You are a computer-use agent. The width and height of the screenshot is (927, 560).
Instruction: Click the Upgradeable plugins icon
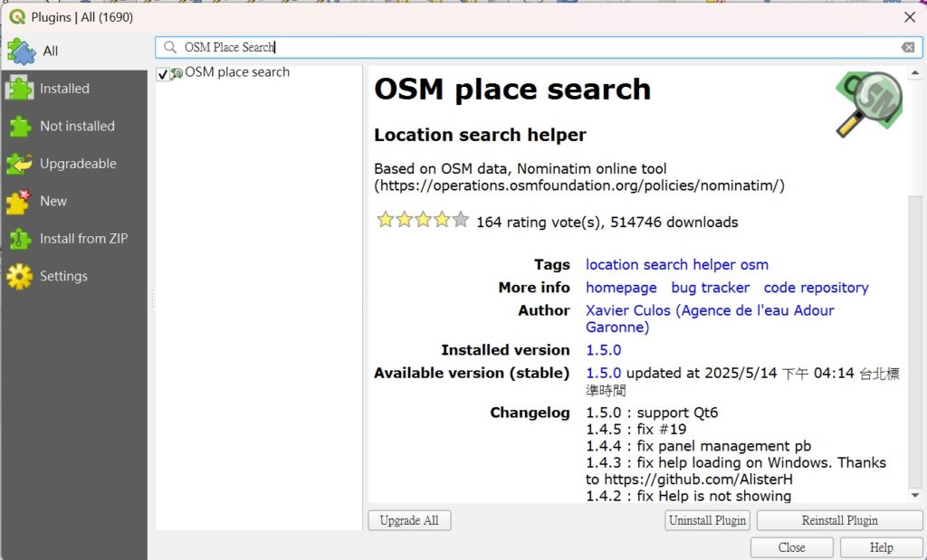(20, 164)
